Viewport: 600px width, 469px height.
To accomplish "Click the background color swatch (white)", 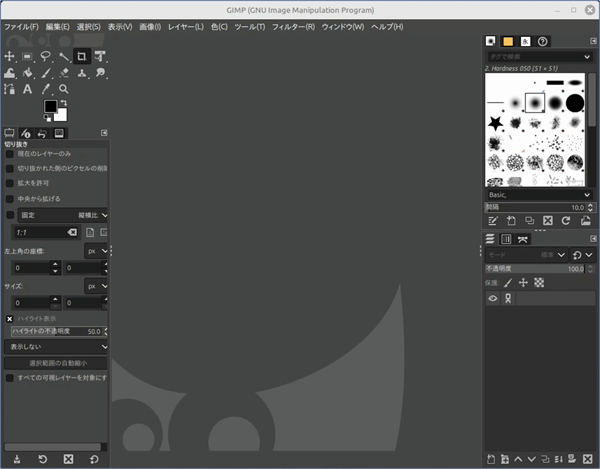I will [x=62, y=116].
